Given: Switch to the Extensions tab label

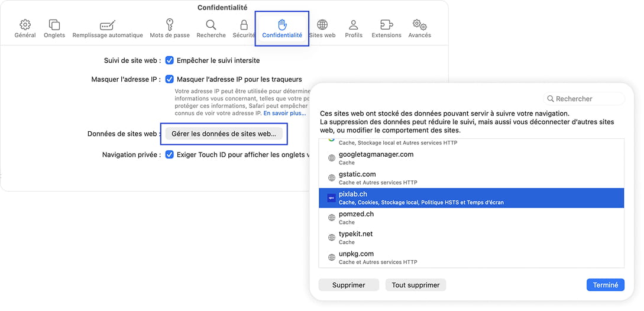Looking at the screenshot, I should point(387,35).
